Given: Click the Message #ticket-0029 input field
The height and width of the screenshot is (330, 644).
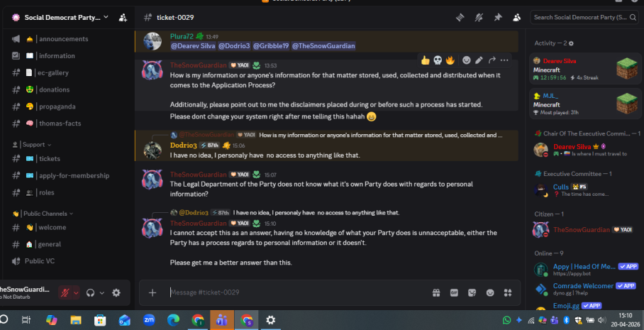Looking at the screenshot, I should point(284,292).
